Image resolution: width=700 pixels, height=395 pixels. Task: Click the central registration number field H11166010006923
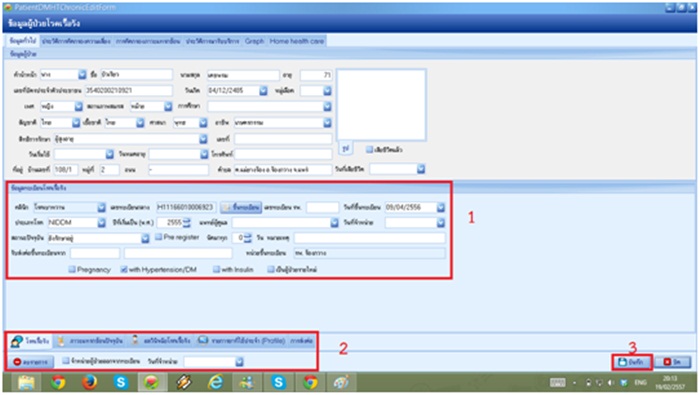pyautogui.click(x=186, y=207)
